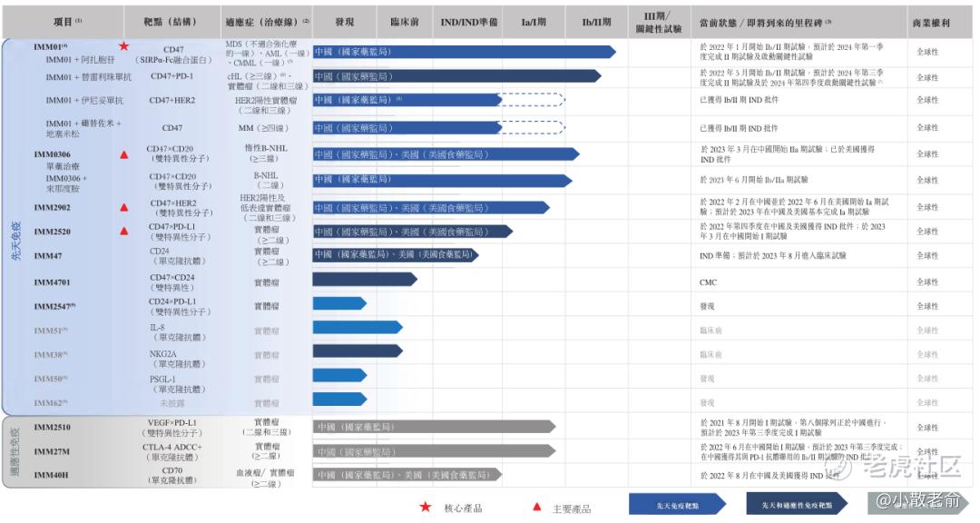Click the 臨床前 stage header

(405, 22)
